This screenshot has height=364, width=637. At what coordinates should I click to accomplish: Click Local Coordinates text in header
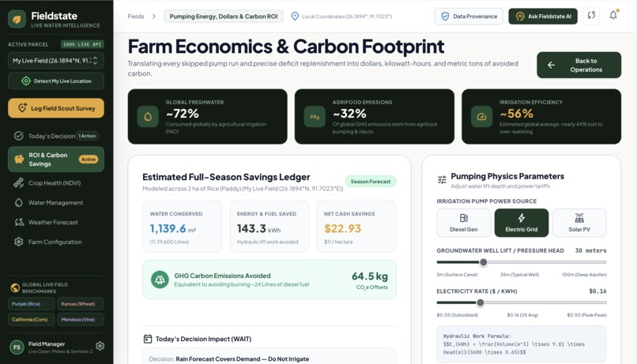(x=347, y=17)
